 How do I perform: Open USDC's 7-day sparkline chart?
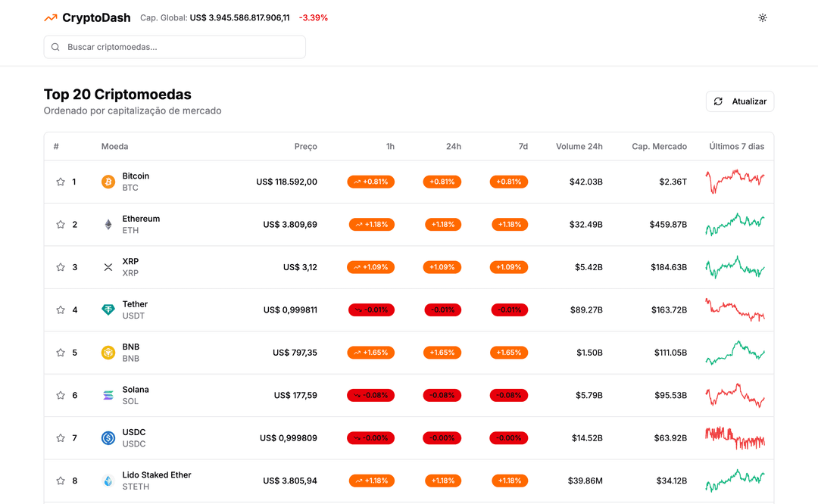[x=735, y=438]
